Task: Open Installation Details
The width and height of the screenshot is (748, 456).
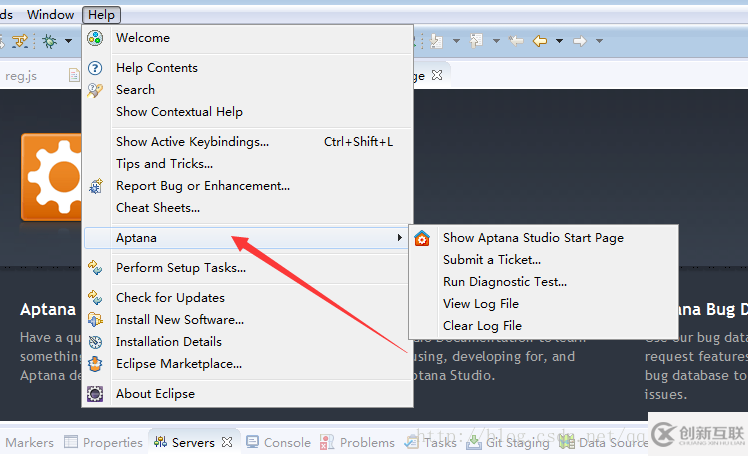Action: tap(248, 342)
